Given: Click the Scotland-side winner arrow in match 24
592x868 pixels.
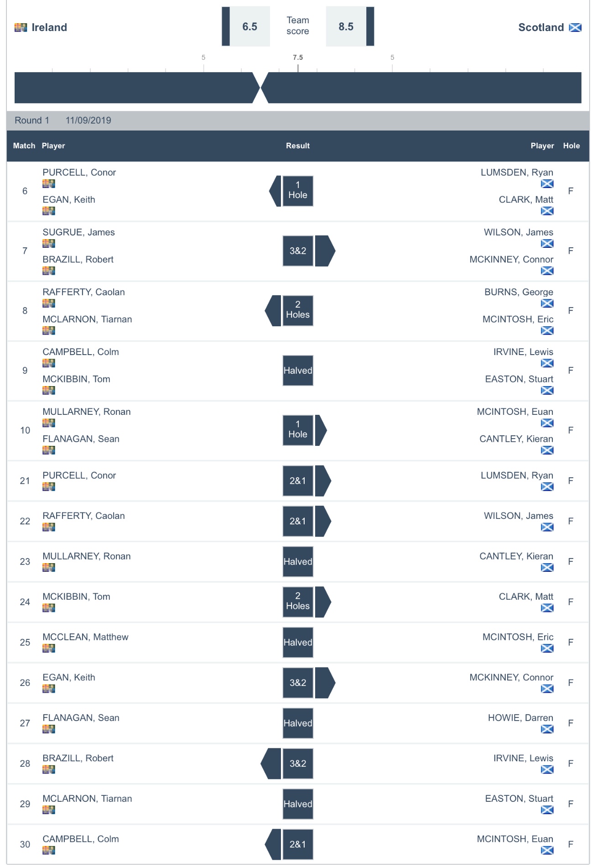Looking at the screenshot, I should [x=322, y=602].
